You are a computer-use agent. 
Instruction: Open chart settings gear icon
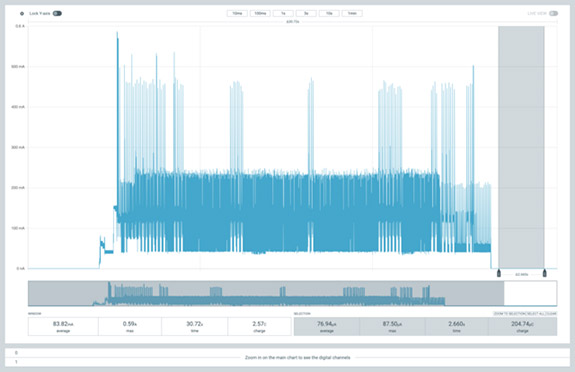click(22, 14)
